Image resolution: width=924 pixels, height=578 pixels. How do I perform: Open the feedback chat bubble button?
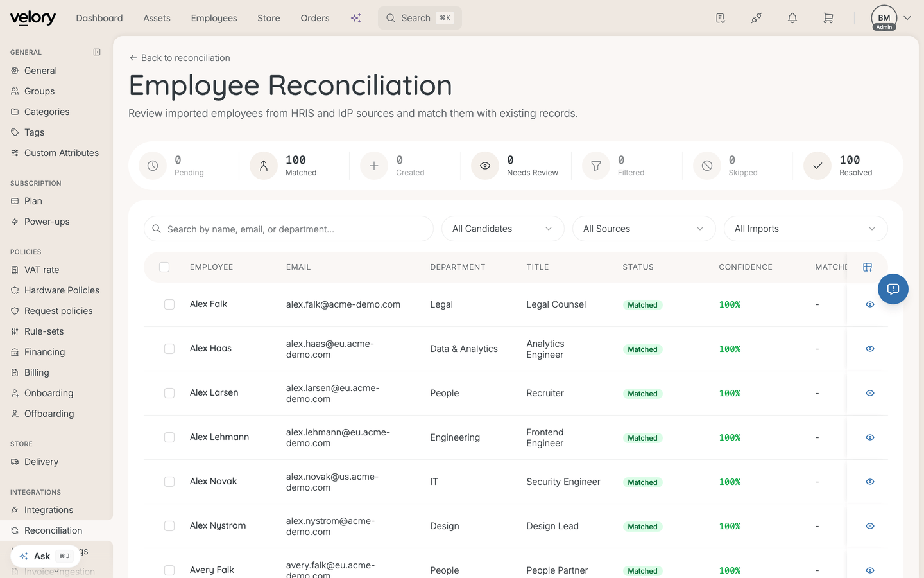[893, 289]
